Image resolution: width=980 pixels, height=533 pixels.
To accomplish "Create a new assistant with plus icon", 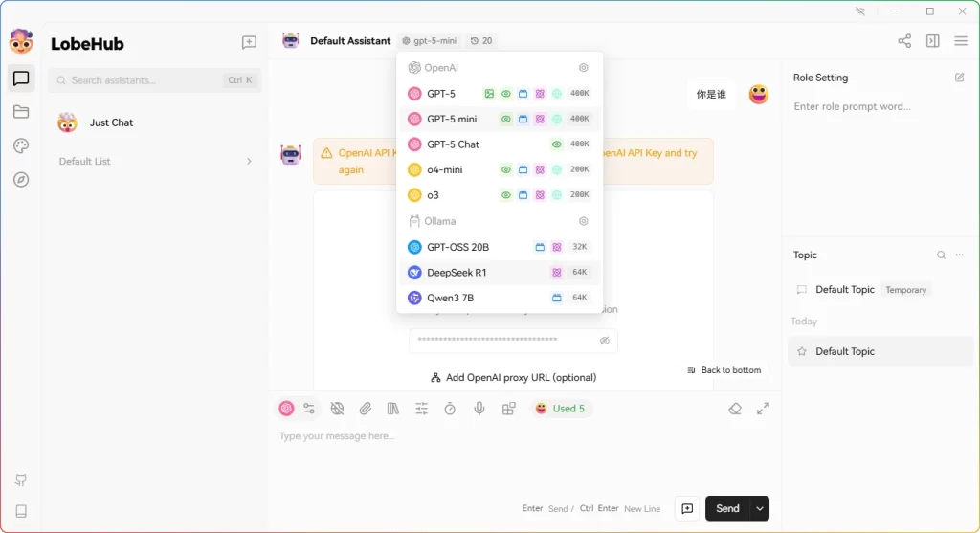I will [249, 42].
